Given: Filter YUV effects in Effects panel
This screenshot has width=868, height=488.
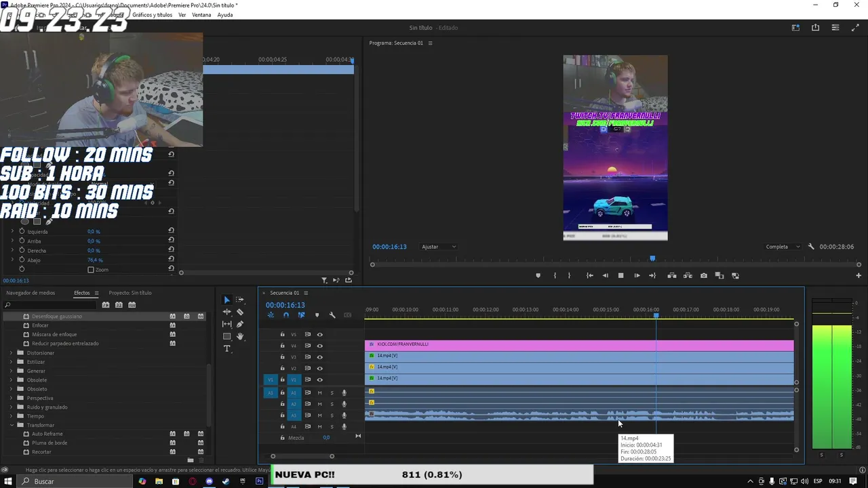Looking at the screenshot, I should point(132,305).
